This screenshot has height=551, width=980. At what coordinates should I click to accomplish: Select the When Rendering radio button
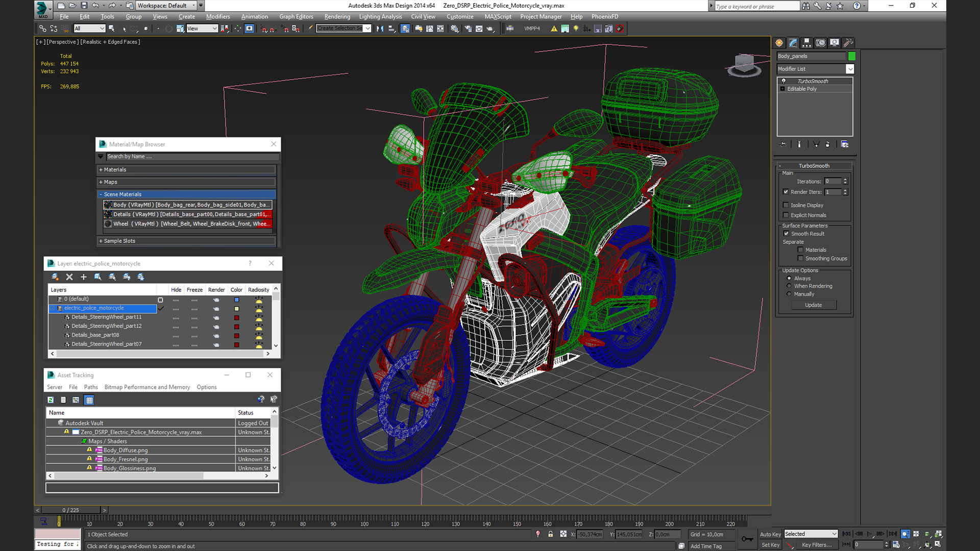click(x=789, y=286)
